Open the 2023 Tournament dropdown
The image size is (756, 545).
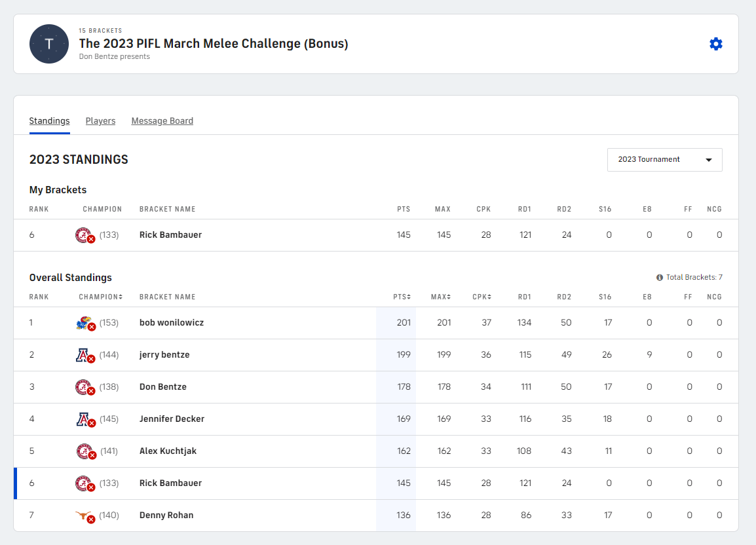tap(664, 160)
